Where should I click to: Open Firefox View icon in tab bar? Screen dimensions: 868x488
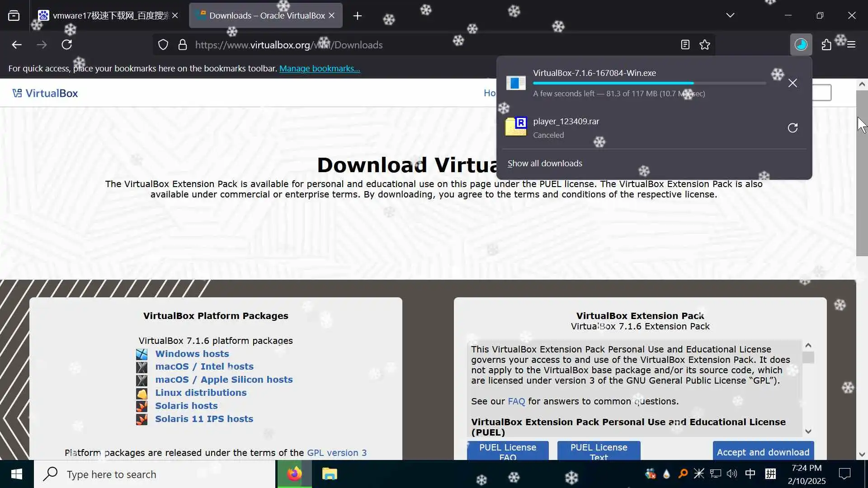pos(14,16)
